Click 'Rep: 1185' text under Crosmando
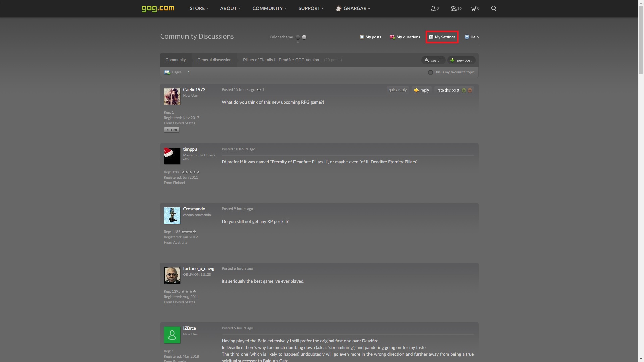The width and height of the screenshot is (644, 362). pos(172,232)
